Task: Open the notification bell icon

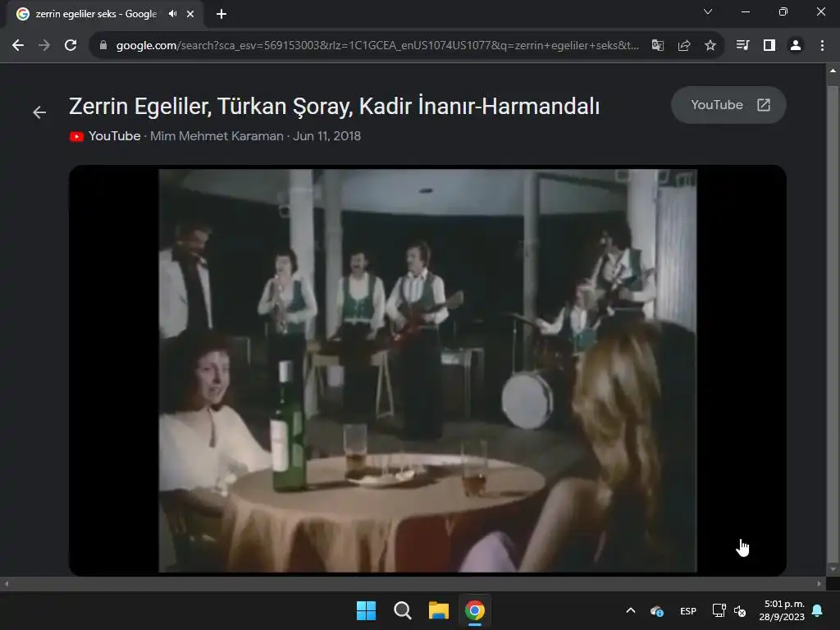Action: click(818, 610)
